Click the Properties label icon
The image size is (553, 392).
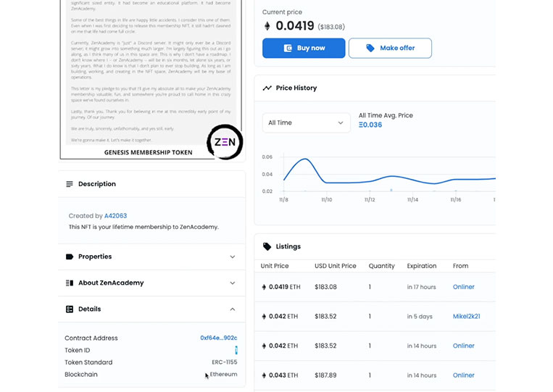coord(70,257)
